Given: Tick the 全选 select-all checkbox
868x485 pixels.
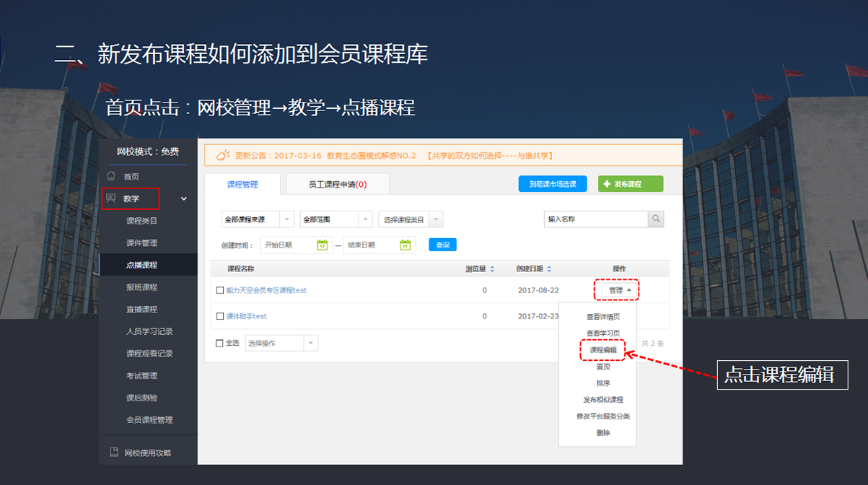Looking at the screenshot, I should pyautogui.click(x=220, y=343).
